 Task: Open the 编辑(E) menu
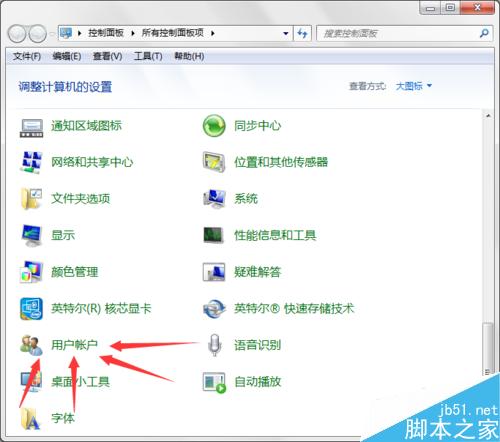click(67, 56)
